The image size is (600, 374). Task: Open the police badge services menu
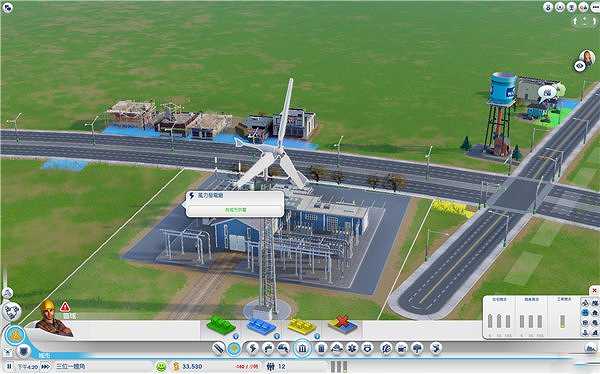click(x=367, y=348)
